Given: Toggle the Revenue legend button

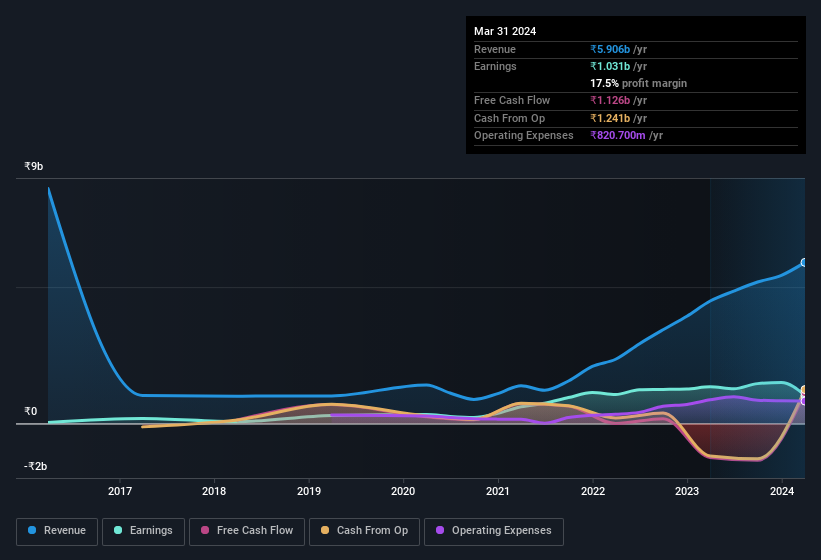Looking at the screenshot, I should pos(57,531).
